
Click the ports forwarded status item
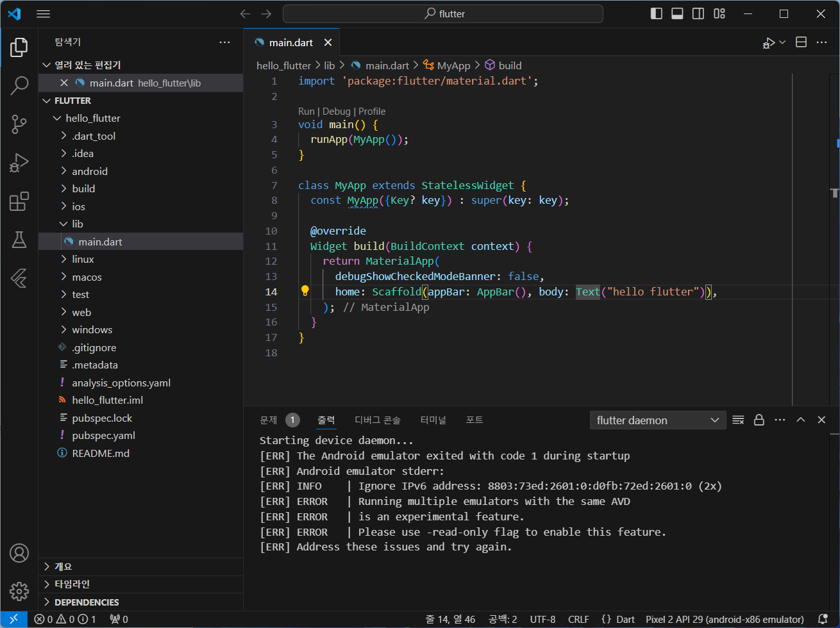pyautogui.click(x=119, y=619)
